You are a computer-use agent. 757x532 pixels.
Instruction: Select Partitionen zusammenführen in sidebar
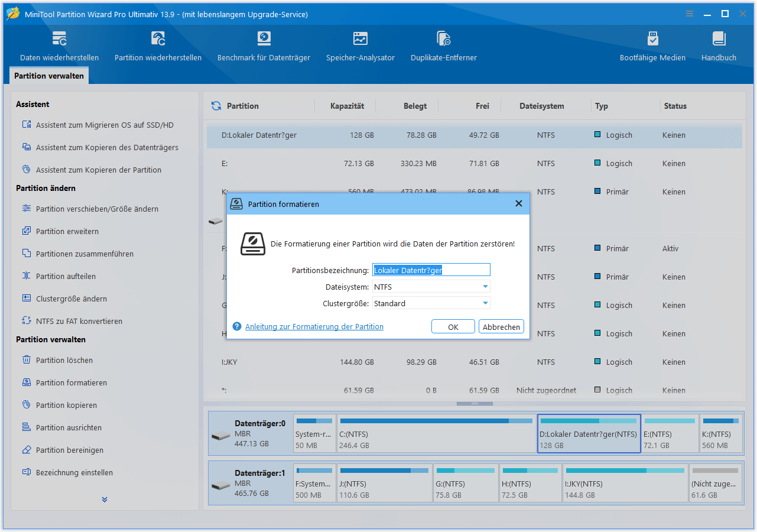(85, 254)
